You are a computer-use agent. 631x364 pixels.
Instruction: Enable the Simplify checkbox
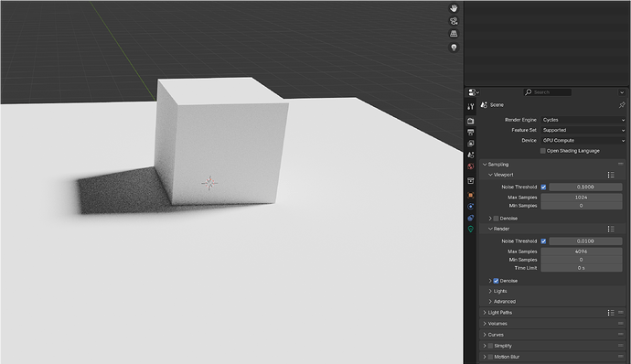click(490, 346)
